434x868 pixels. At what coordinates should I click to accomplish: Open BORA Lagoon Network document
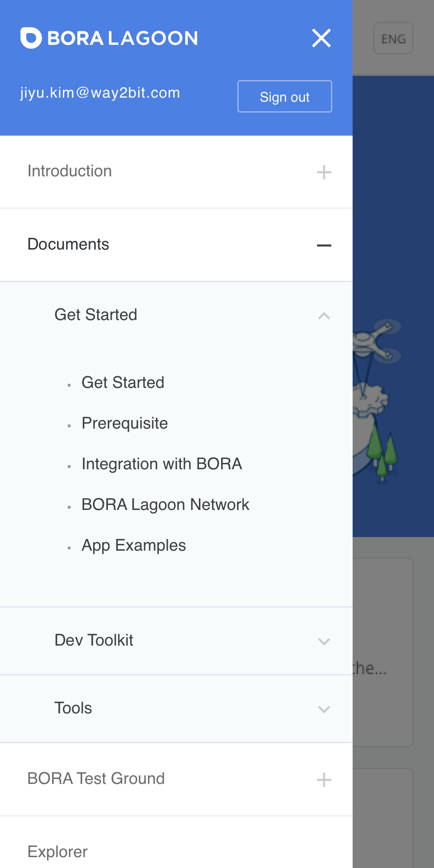[165, 505]
